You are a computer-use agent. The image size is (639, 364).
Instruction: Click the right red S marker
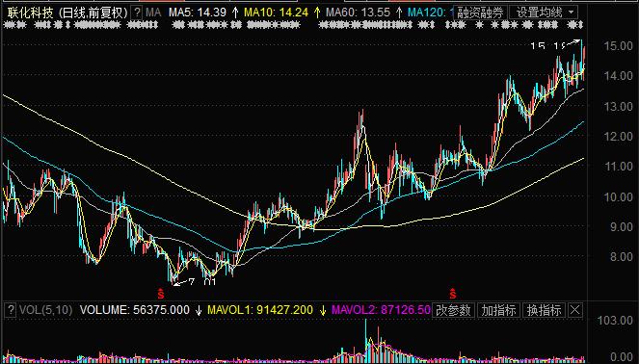point(453,293)
